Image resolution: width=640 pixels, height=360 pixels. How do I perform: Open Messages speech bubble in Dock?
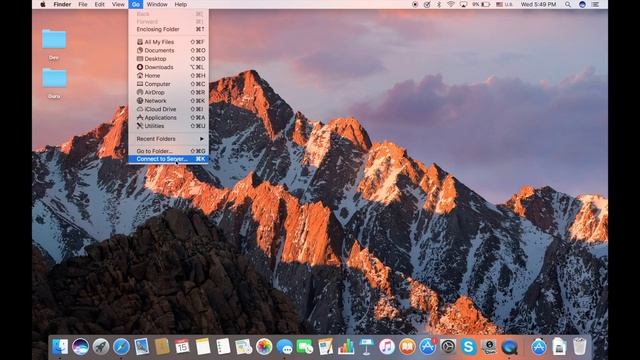pyautogui.click(x=284, y=347)
